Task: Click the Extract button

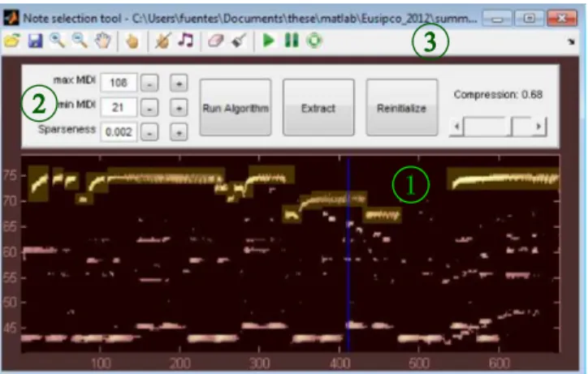Action: tap(318, 108)
